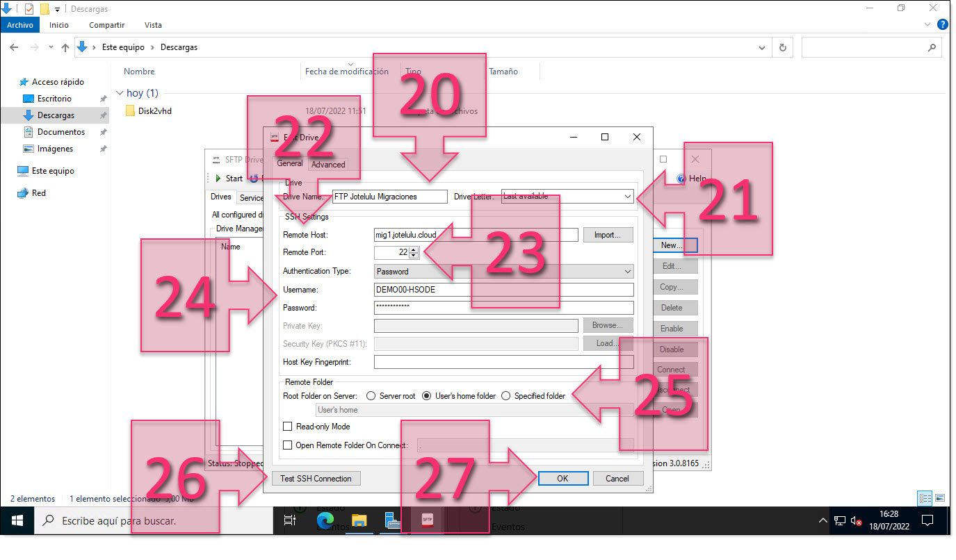The height and width of the screenshot is (560, 956).
Task: Open the Compartir ribbon tab
Action: click(x=106, y=25)
